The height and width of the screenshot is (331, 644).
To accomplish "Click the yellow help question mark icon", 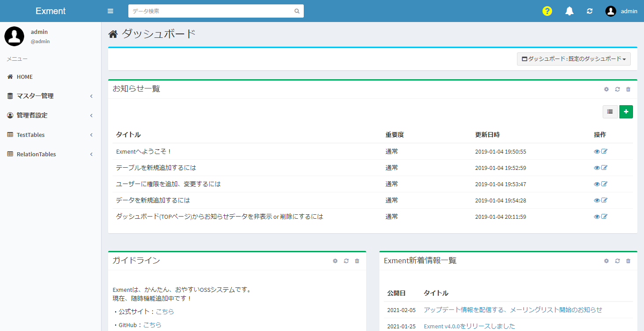I will (x=547, y=11).
